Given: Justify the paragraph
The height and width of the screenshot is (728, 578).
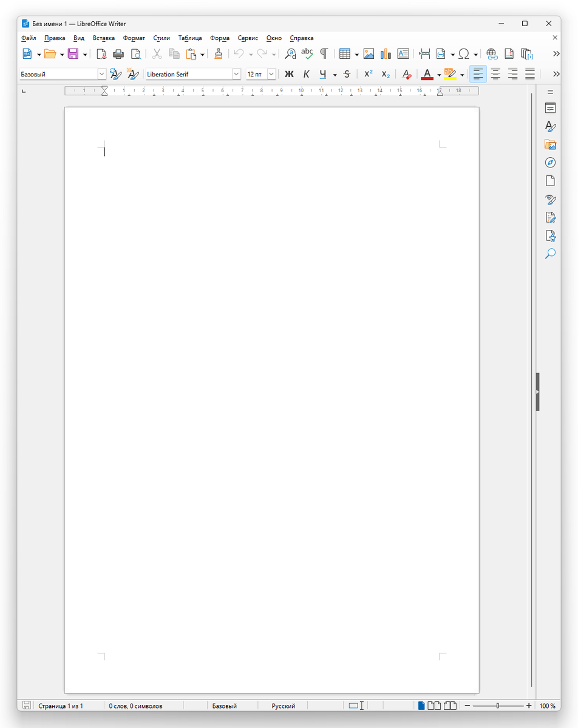Looking at the screenshot, I should 530,74.
